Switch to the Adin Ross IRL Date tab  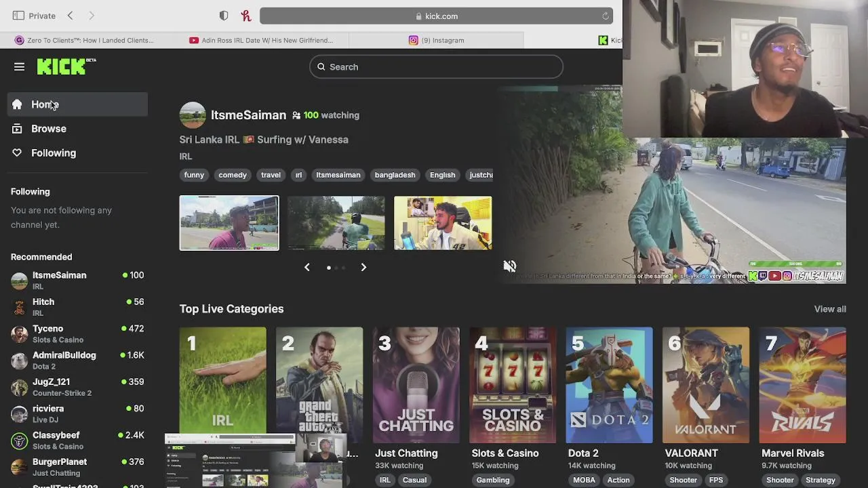261,40
